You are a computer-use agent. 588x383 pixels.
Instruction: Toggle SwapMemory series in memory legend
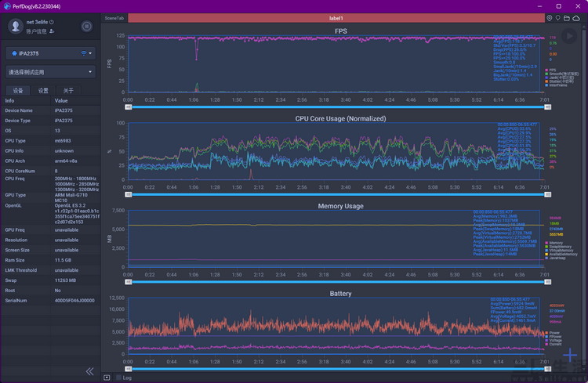[558, 247]
